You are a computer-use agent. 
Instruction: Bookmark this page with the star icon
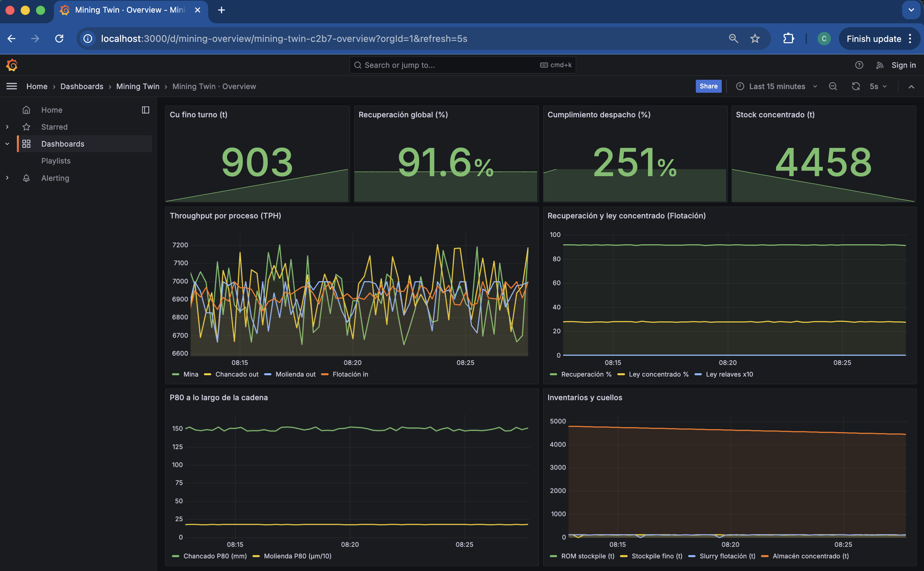(755, 39)
